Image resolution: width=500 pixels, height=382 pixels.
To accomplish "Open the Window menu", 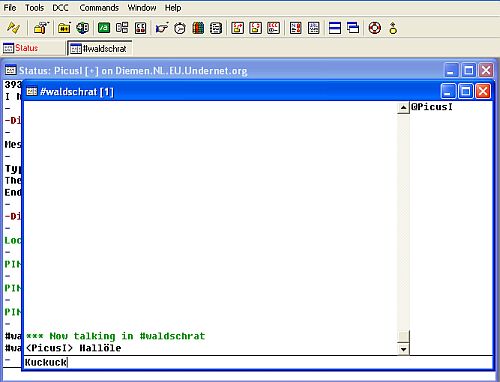I will coord(142,8).
